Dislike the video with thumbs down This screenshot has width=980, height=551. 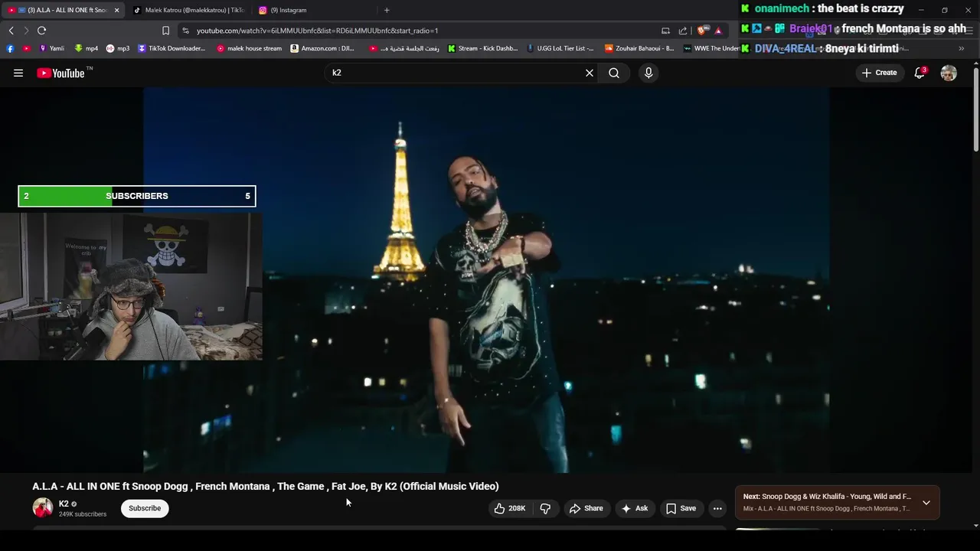coord(545,508)
